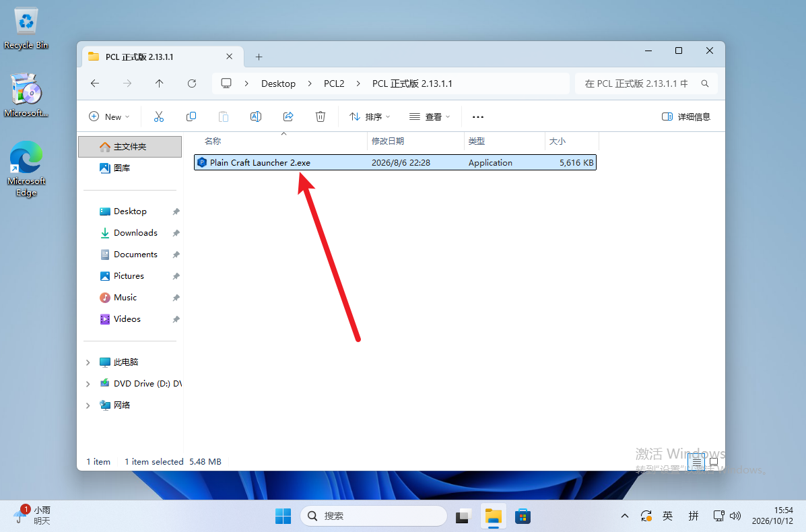Viewport: 806px width, 532px height.
Task: Close the PCL 正式版 2.13.1.1 tab
Action: 229,57
